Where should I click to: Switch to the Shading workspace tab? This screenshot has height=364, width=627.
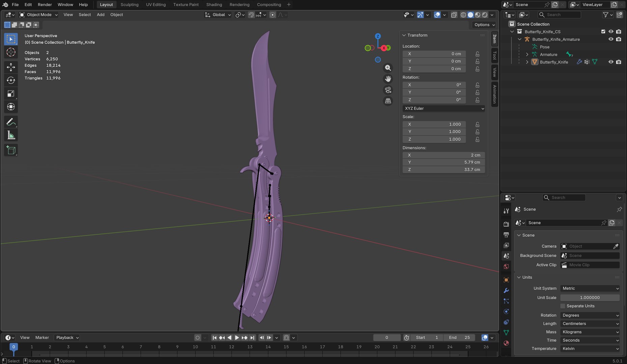click(x=214, y=5)
